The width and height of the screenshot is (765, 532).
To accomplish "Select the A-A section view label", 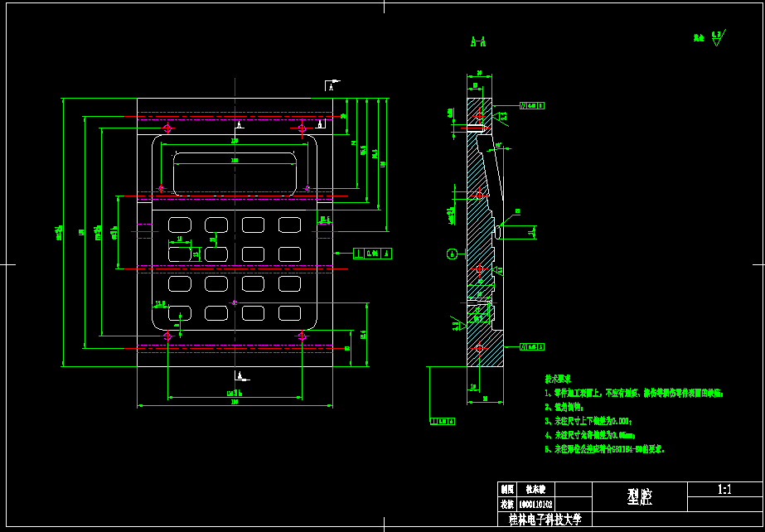I will pyautogui.click(x=478, y=42).
